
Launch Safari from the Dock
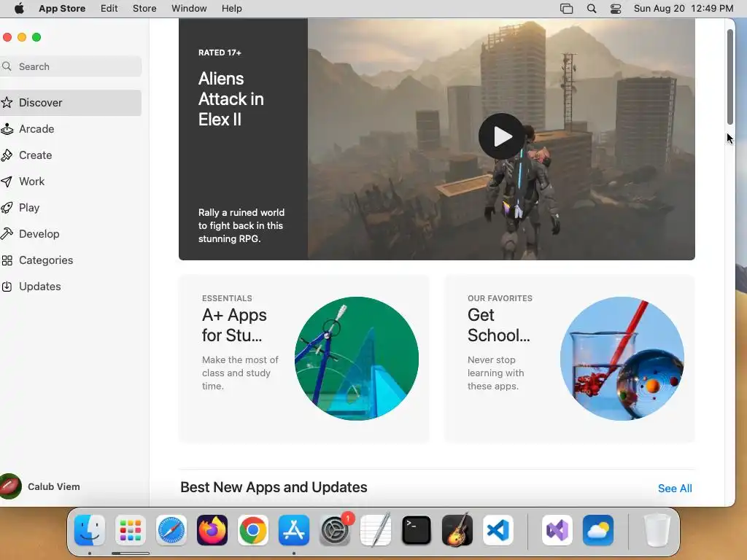(171, 530)
